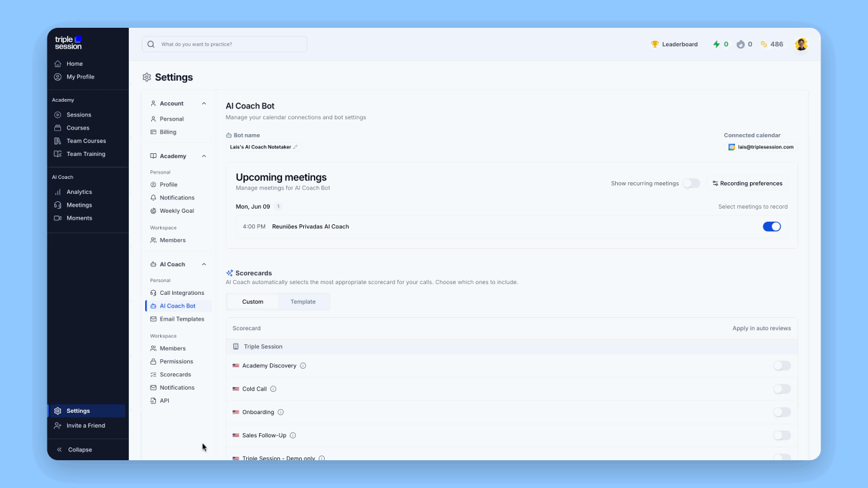Image resolution: width=868 pixels, height=488 pixels.
Task: Open Scorecards in the settings navigation
Action: [176, 374]
